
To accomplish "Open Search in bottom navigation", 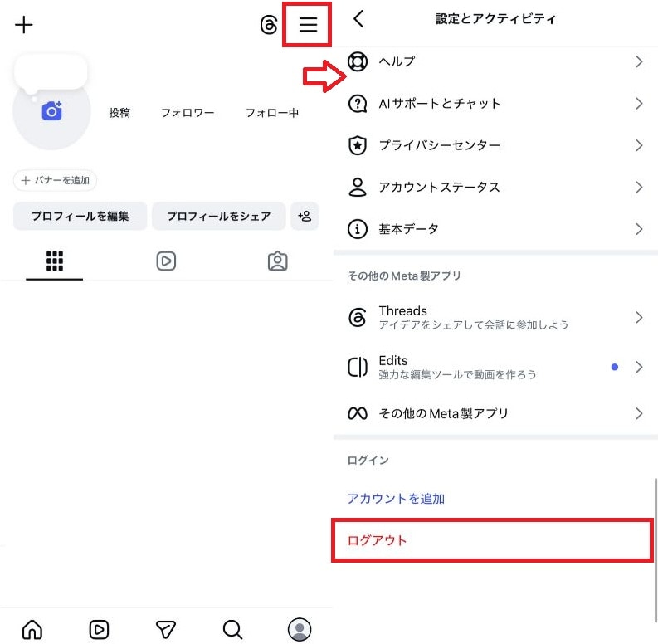I will [232, 629].
